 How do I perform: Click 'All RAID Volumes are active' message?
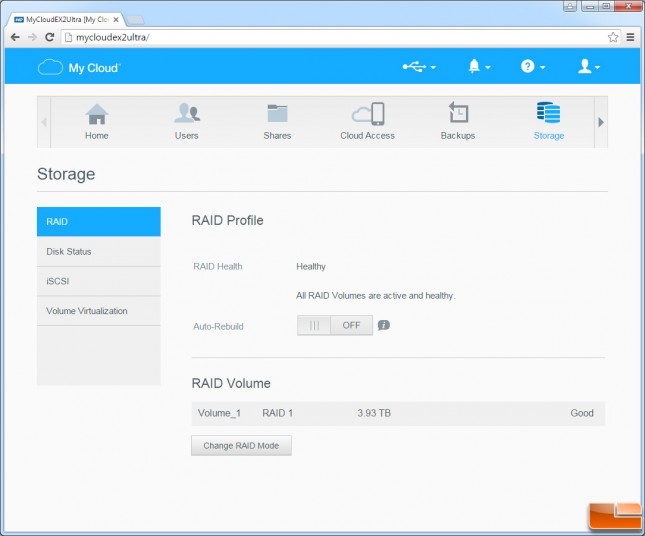pos(376,296)
